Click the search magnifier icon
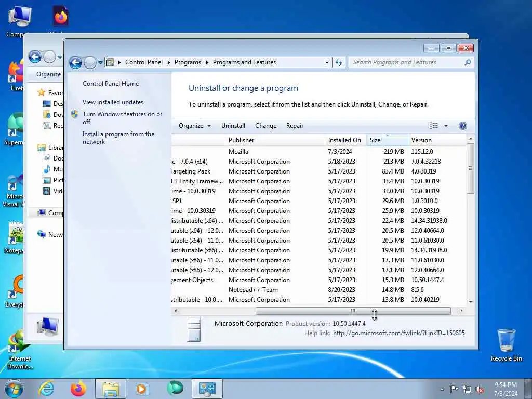This screenshot has width=532, height=399. click(x=468, y=62)
